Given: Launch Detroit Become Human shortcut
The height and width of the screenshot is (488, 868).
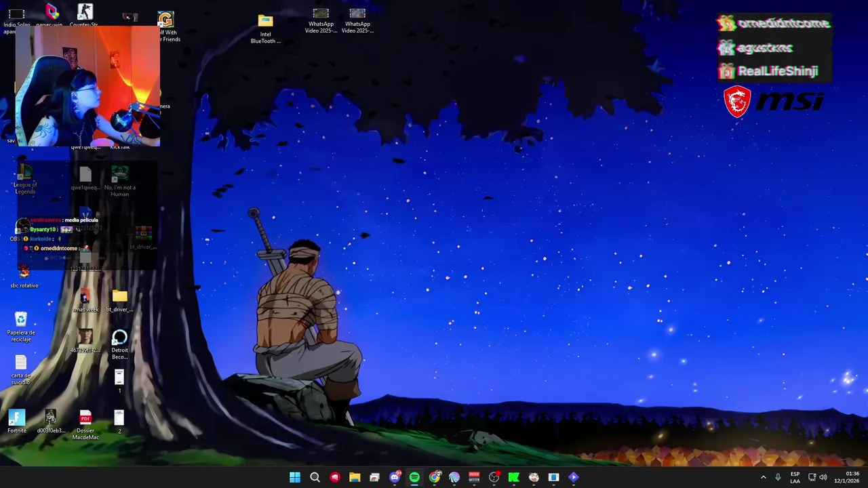Looking at the screenshot, I should [119, 345].
